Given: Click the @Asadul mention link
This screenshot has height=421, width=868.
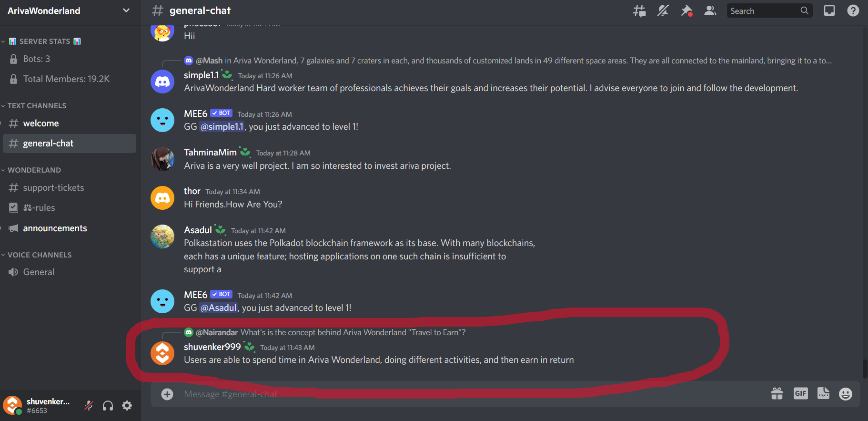Looking at the screenshot, I should (218, 308).
